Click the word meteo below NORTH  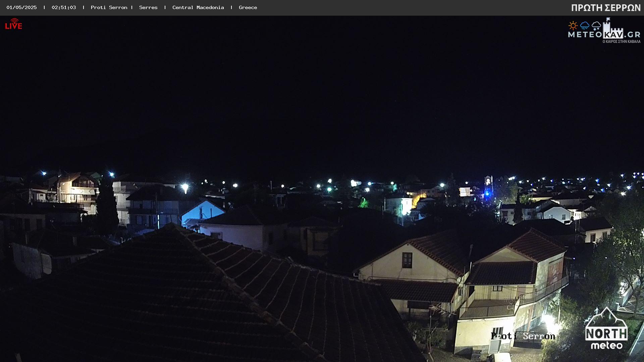point(606,345)
